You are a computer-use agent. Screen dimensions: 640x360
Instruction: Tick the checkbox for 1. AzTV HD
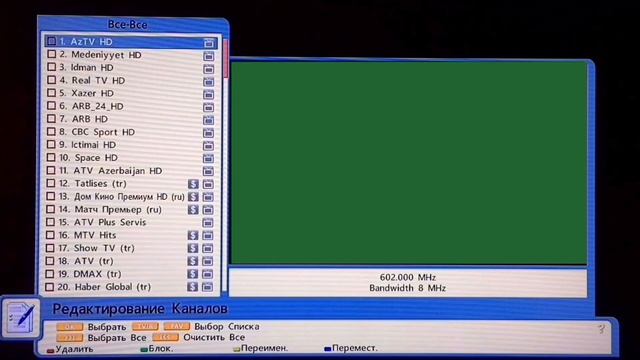pyautogui.click(x=51, y=41)
